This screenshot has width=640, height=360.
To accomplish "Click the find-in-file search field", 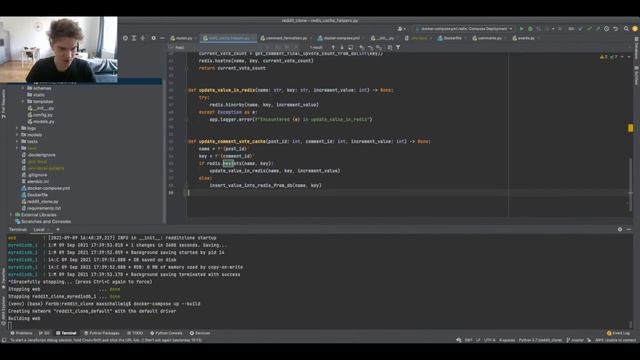I will pos(216,47).
